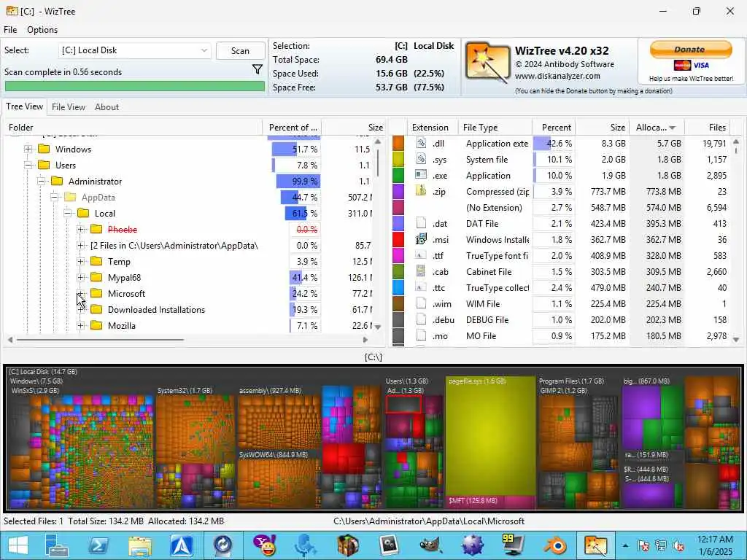Viewport: 747px width, 560px height.
Task: Open Server Manager taskbar icon
Action: pyautogui.click(x=56, y=545)
